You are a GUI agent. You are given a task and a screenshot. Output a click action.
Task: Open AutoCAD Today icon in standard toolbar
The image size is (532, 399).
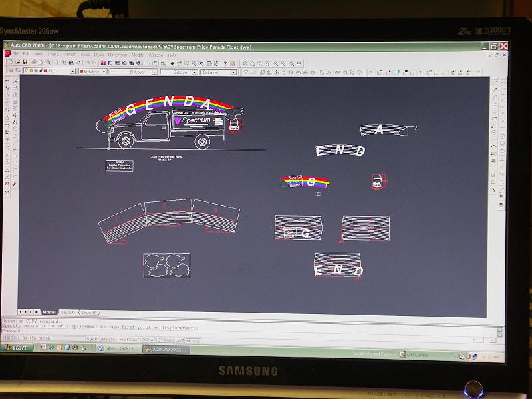click(103, 63)
